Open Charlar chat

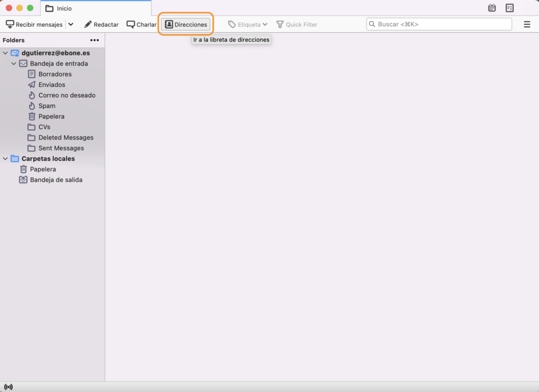click(x=142, y=25)
